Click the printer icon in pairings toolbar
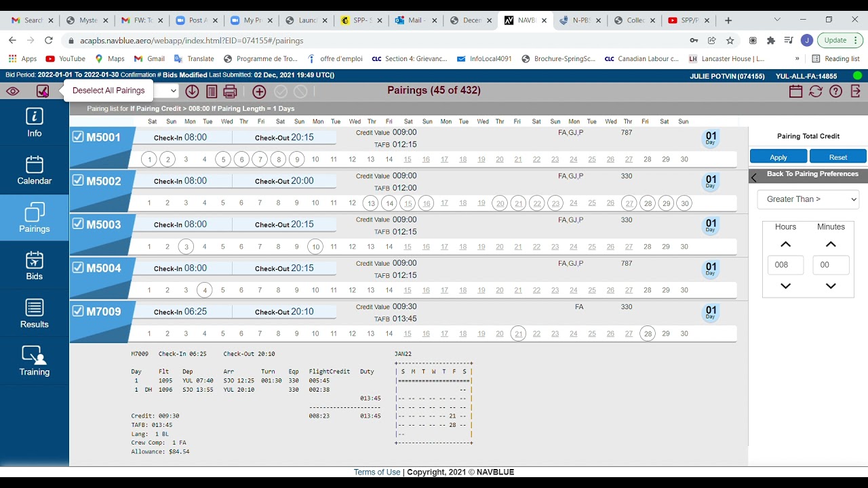868x488 pixels. pyautogui.click(x=231, y=91)
